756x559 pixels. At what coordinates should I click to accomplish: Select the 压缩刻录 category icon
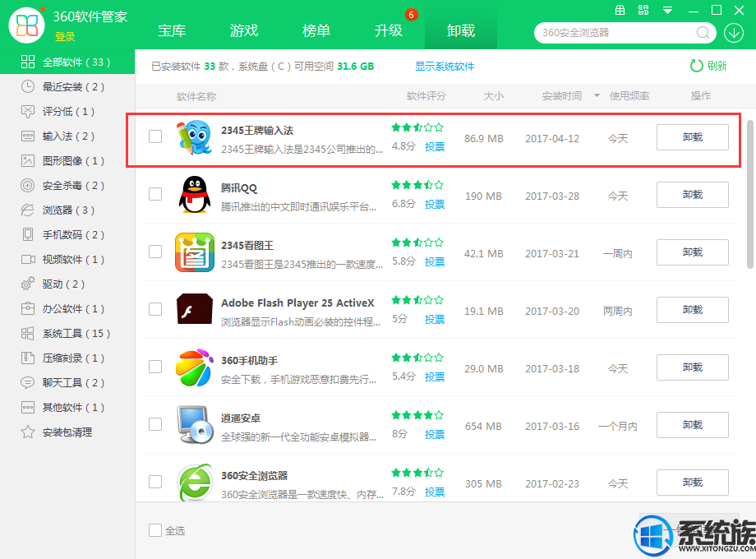(28, 358)
